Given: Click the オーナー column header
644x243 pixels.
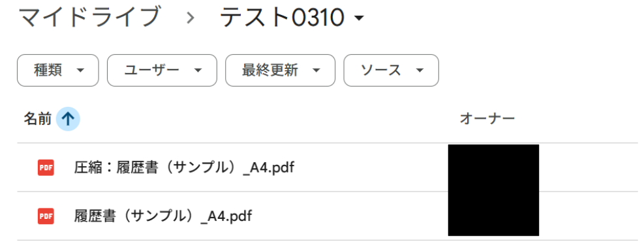Looking at the screenshot, I should point(487,119).
